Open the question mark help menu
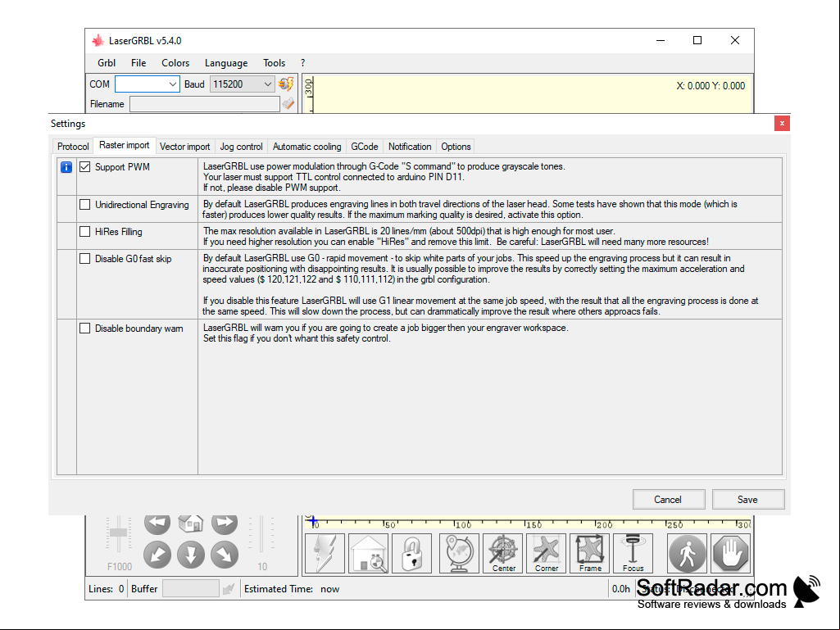The image size is (840, 630). [302, 63]
